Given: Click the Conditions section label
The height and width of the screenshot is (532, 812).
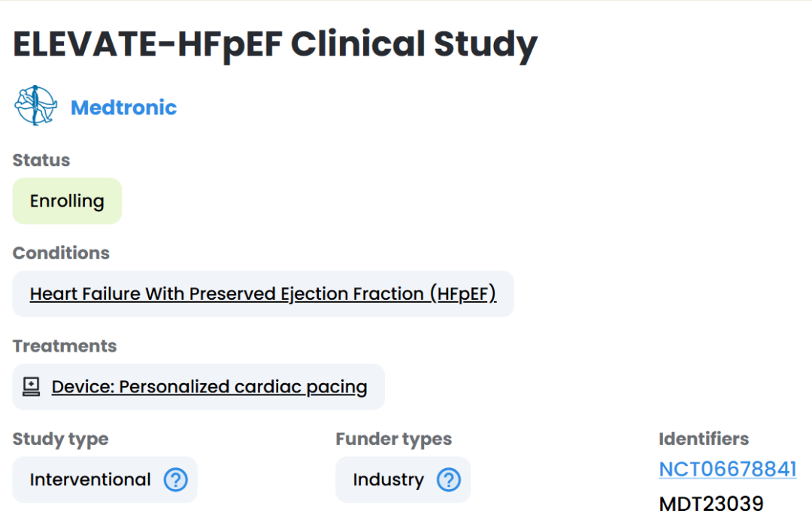Looking at the screenshot, I should pos(61,253).
